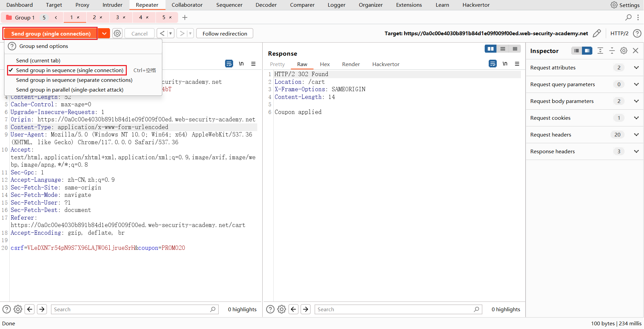Edit target with pencil icon
Screen dimensions: 644x329
point(597,34)
